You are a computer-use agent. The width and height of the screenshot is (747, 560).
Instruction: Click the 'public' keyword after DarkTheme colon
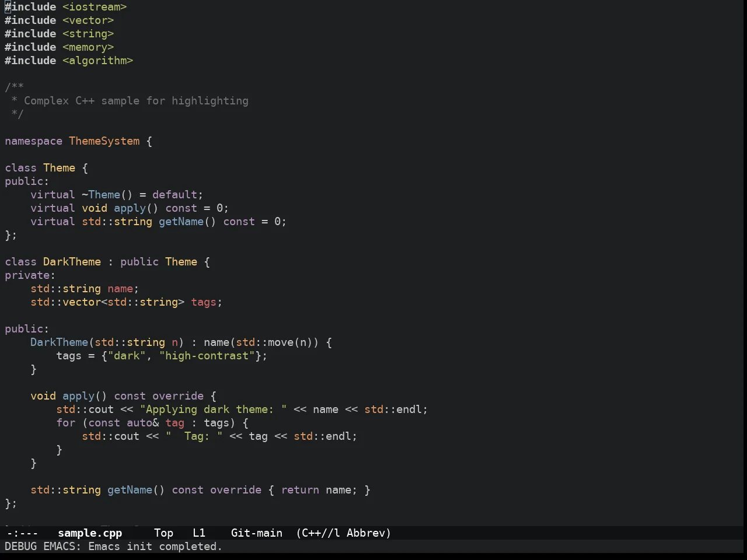[x=139, y=262]
